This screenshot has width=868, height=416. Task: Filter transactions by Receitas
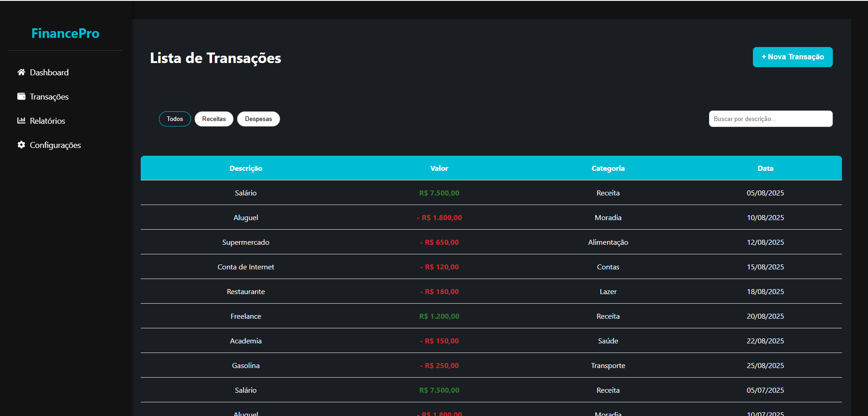tap(214, 119)
